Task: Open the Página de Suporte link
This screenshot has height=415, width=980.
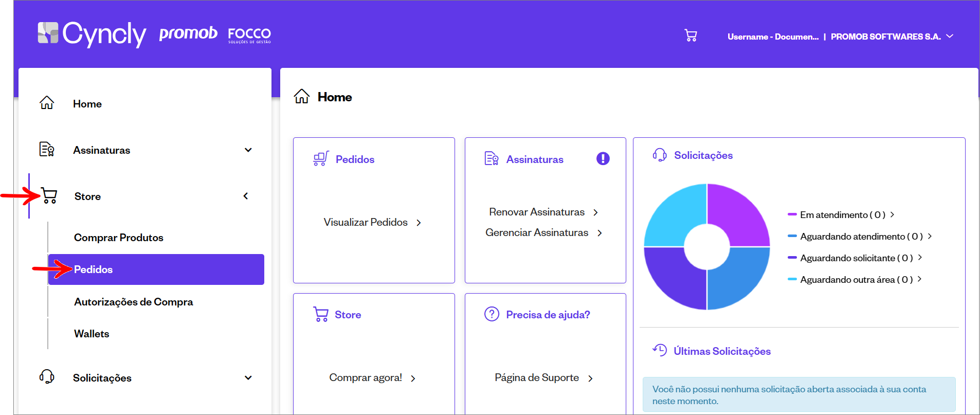Action: [537, 377]
